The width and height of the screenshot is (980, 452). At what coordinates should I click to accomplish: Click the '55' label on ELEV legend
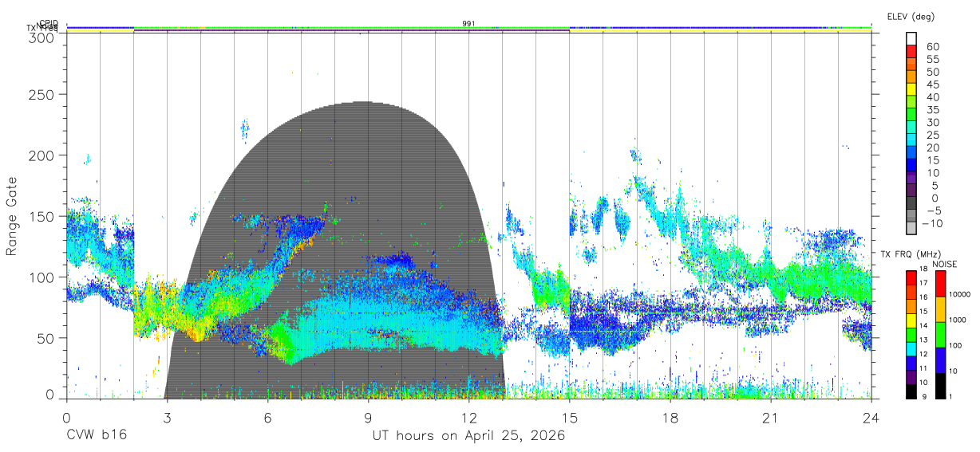click(933, 59)
